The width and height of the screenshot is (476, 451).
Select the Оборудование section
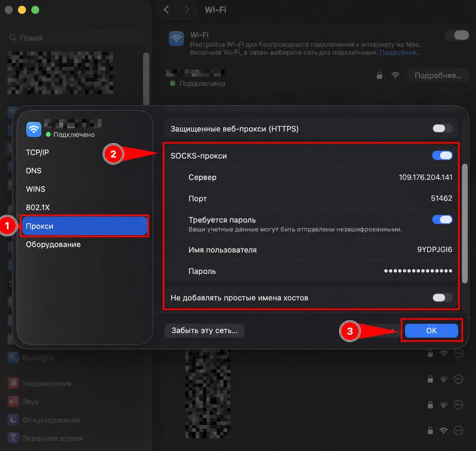53,245
